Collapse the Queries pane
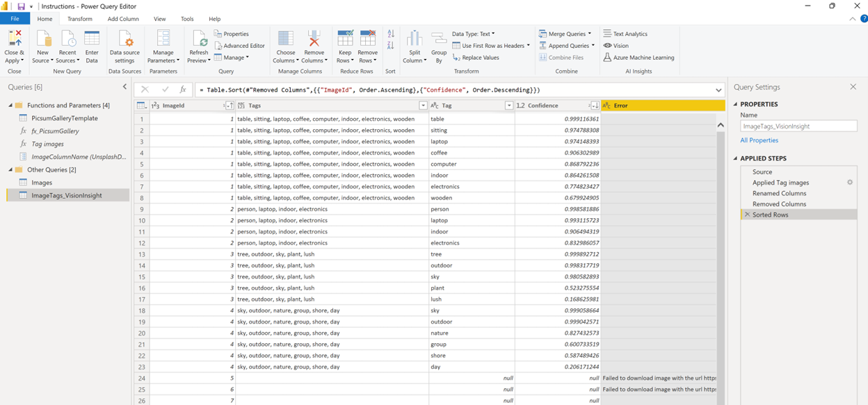The height and width of the screenshot is (405, 868). (124, 87)
